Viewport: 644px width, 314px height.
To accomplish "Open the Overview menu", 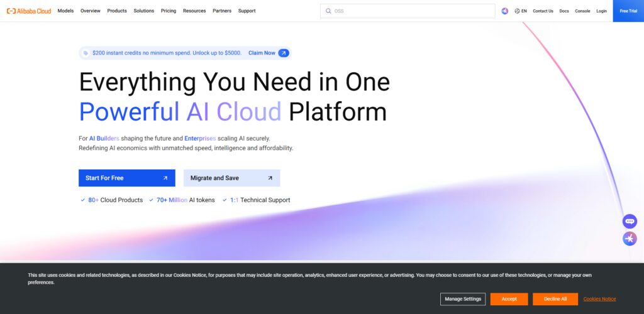I will pyautogui.click(x=91, y=11).
